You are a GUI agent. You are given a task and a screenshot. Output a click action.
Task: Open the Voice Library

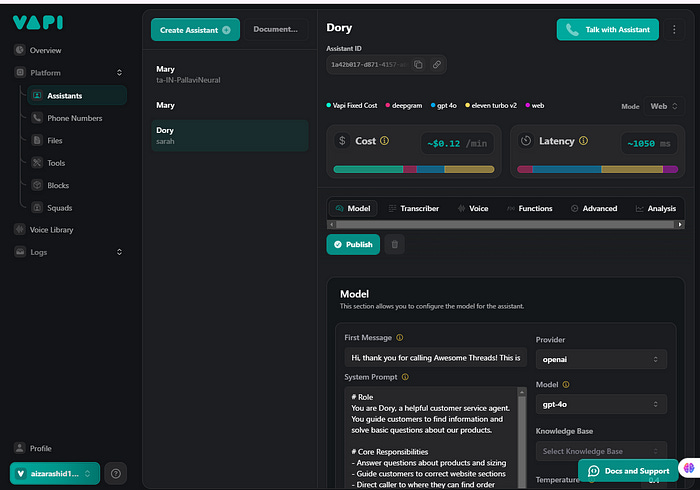[x=51, y=229]
